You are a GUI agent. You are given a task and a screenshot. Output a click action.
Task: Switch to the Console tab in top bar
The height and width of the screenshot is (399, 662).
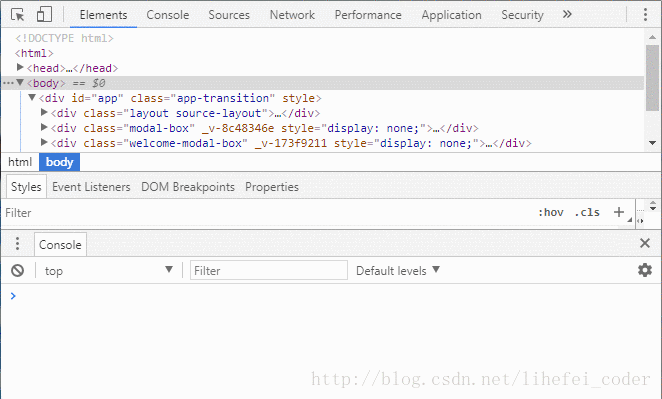tap(168, 15)
